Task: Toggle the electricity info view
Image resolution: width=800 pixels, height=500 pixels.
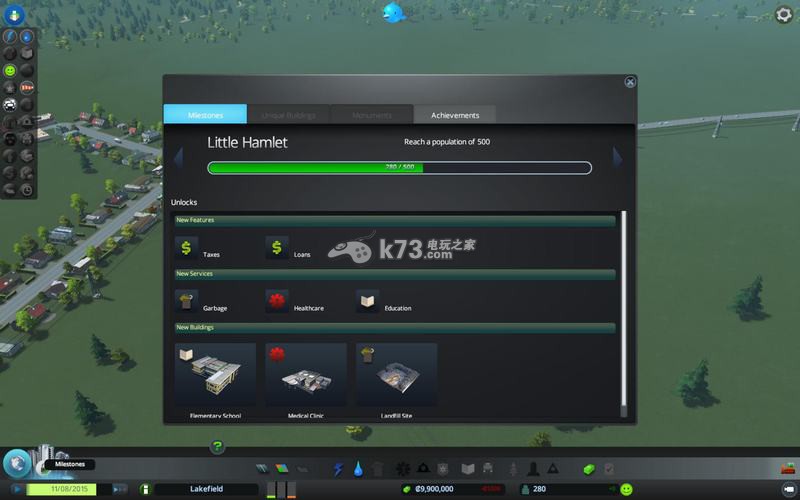Action: [x=10, y=37]
